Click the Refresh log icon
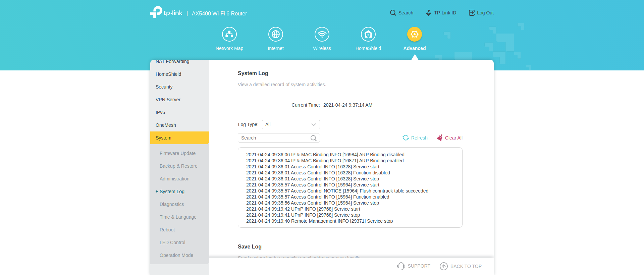Image resolution: width=644 pixels, height=275 pixels. 406,138
